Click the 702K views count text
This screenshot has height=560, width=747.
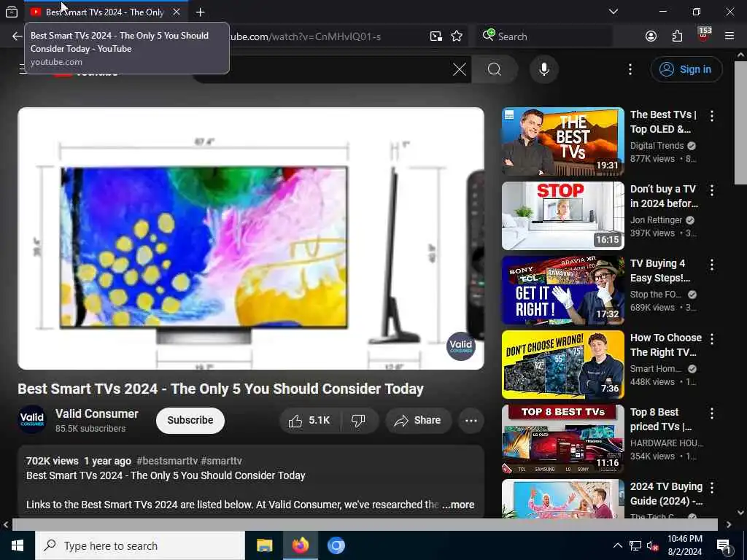52,461
